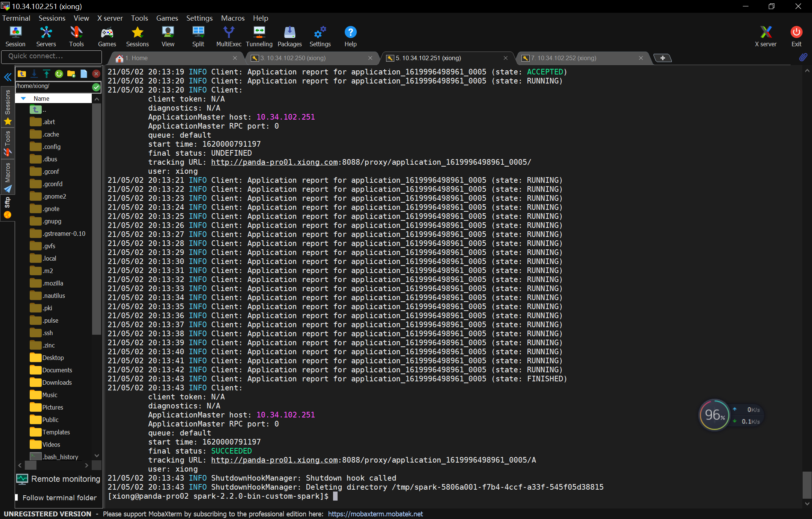Click the file list scroll-down arrow
Image resolution: width=812 pixels, height=519 pixels.
click(x=97, y=455)
